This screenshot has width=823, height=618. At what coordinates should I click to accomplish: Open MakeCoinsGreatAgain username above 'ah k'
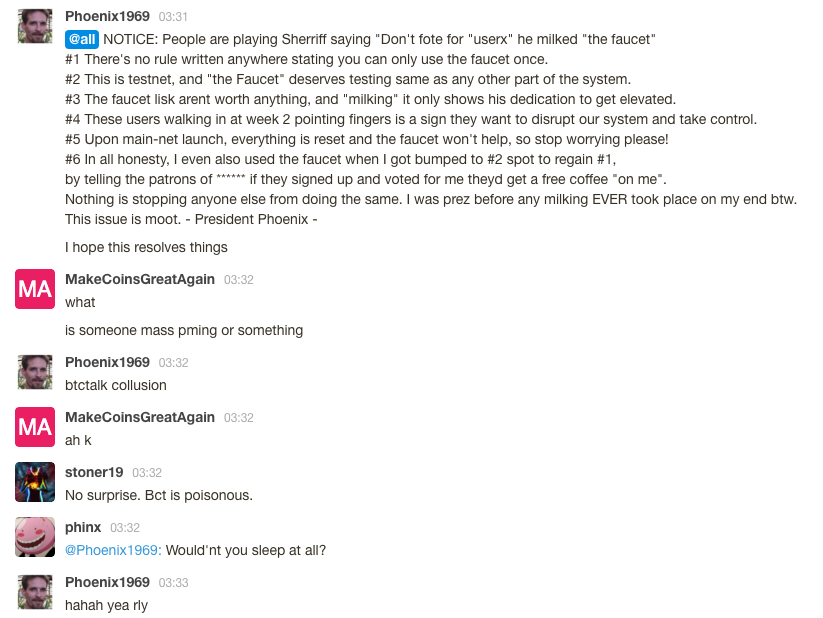pos(140,417)
